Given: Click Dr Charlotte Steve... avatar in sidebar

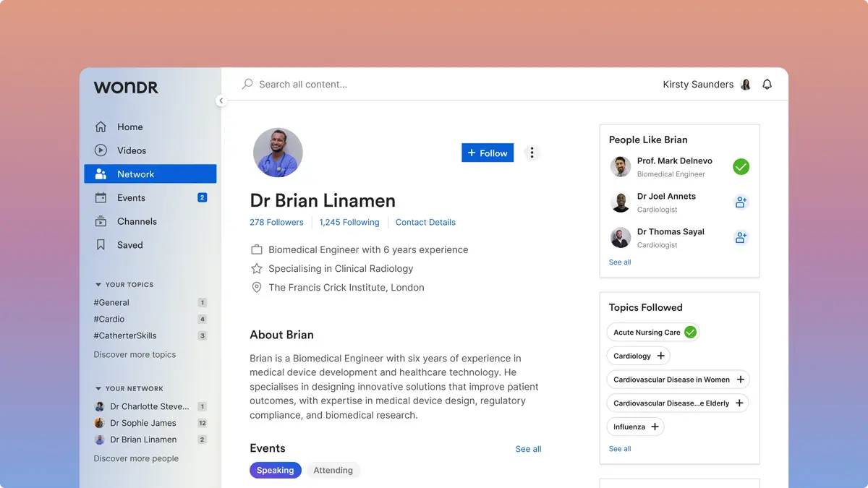Looking at the screenshot, I should tap(100, 406).
